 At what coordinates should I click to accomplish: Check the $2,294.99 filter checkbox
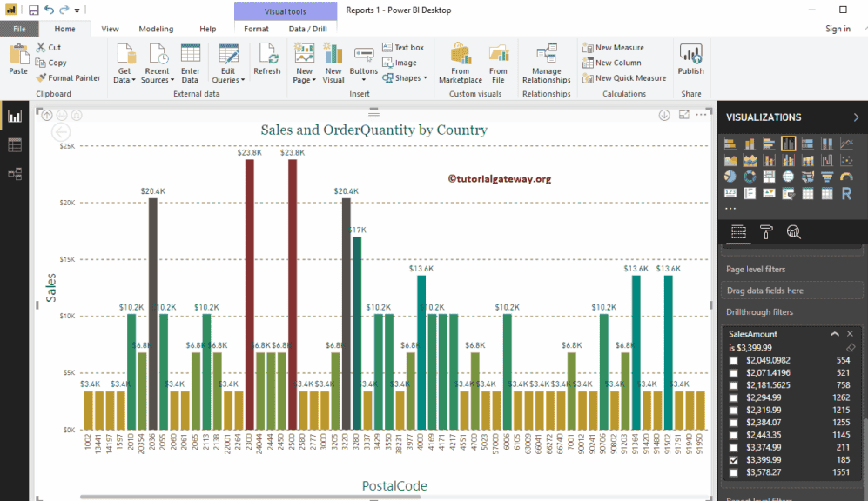[734, 397]
